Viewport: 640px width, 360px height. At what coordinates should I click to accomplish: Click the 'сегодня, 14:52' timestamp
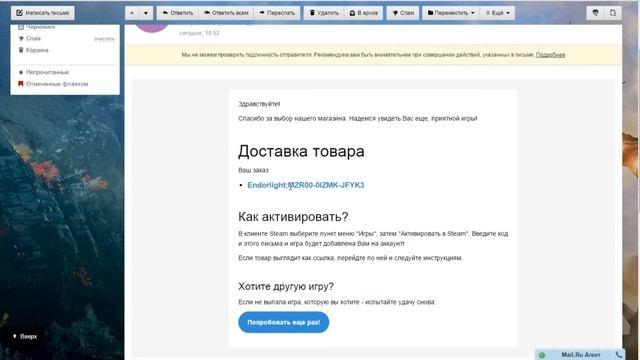[x=199, y=33]
